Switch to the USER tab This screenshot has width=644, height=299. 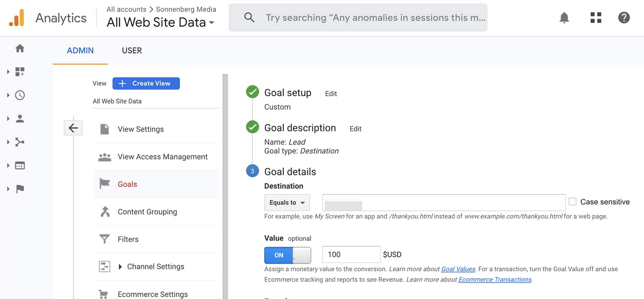(132, 51)
